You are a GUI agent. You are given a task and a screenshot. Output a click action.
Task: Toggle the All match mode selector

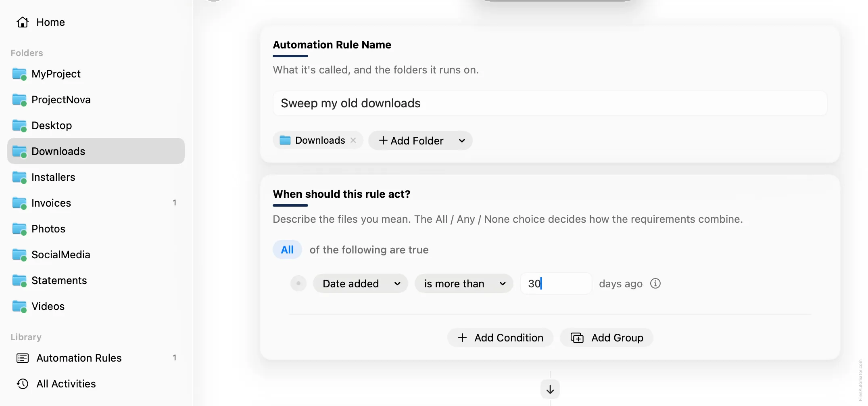point(287,250)
